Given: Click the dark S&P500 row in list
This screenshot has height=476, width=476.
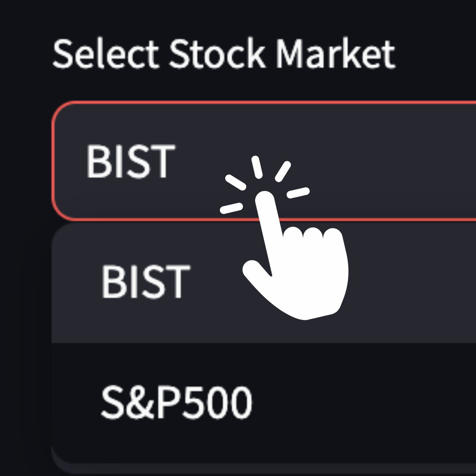Looking at the screenshot, I should tap(264, 402).
